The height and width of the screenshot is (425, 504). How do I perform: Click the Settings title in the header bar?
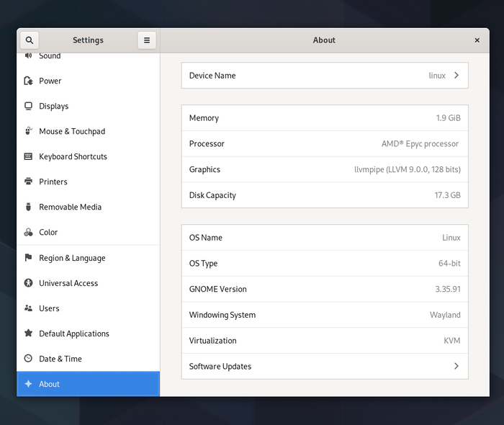(x=88, y=40)
